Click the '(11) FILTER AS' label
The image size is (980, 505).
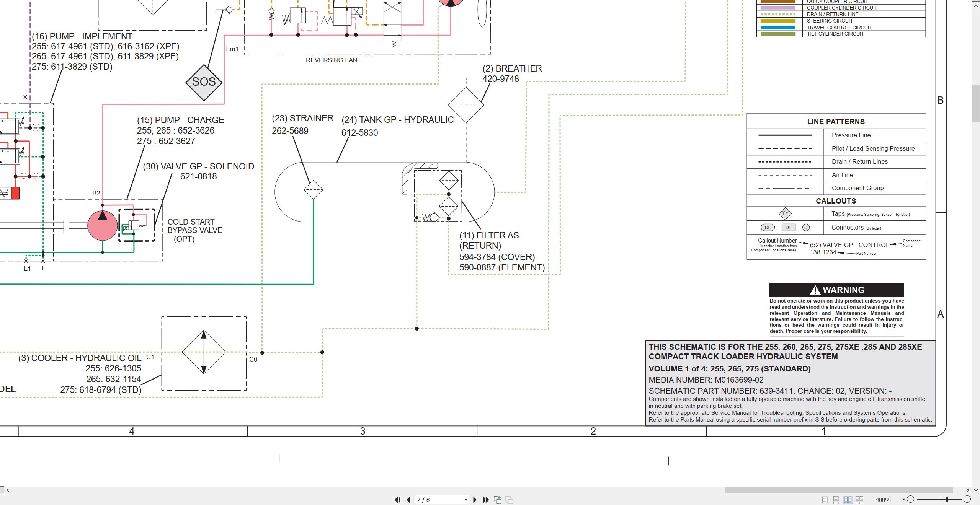coord(489,235)
